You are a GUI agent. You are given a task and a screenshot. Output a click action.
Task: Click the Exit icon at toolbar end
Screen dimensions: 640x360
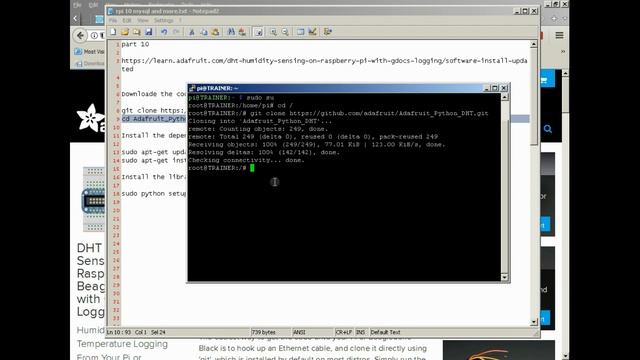pos(328,32)
